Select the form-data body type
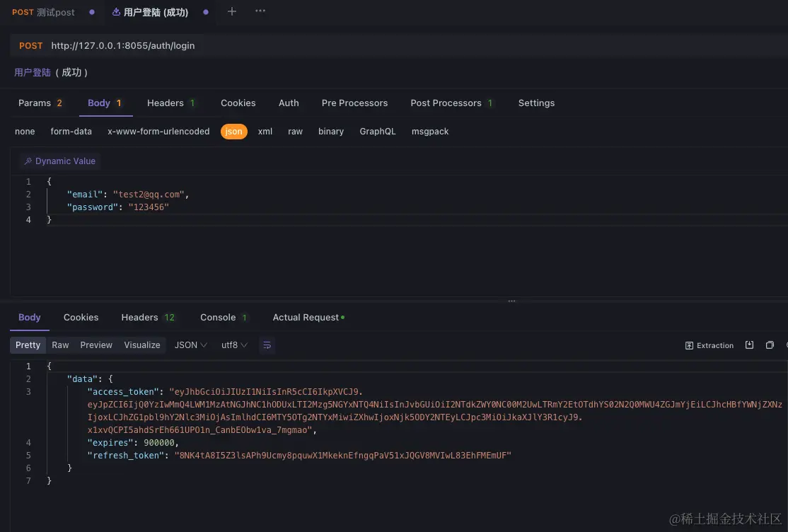The image size is (788, 532). tap(71, 131)
